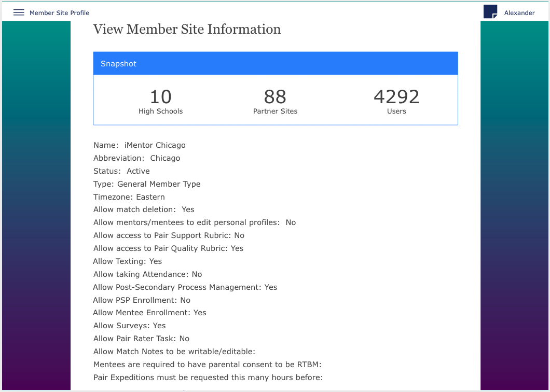Select the Name: iMentor Chicago line

[x=139, y=145]
